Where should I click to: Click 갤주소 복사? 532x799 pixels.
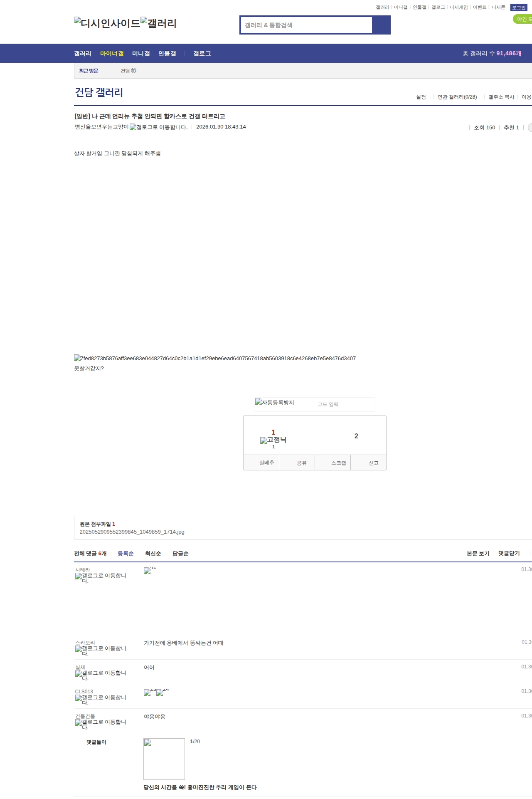(501, 97)
